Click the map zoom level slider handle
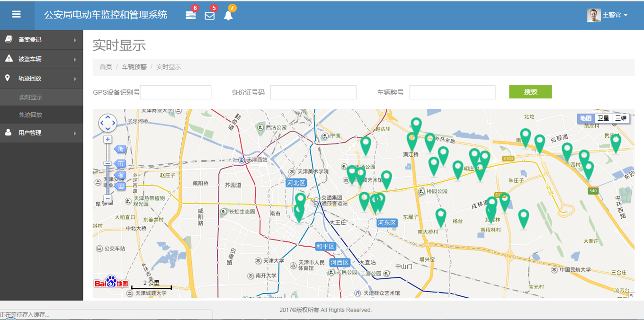 (x=108, y=163)
